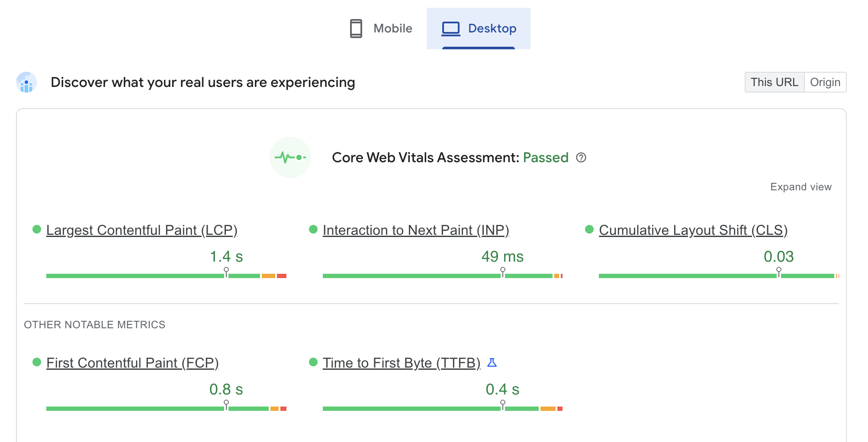Click the 49 ms INP value
Viewport: 868px width, 442px height.
coord(502,256)
